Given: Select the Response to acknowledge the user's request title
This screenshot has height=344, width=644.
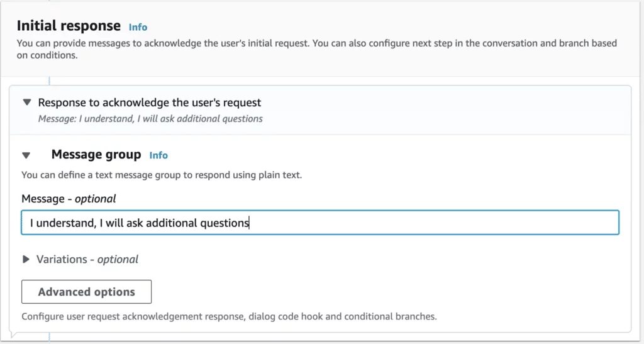Looking at the screenshot, I should [x=150, y=103].
